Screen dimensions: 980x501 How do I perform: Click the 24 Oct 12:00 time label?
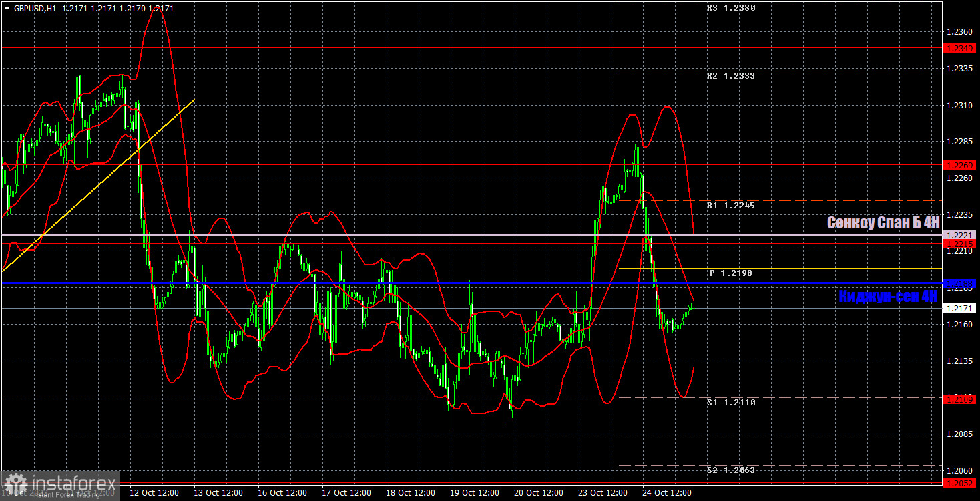click(666, 493)
